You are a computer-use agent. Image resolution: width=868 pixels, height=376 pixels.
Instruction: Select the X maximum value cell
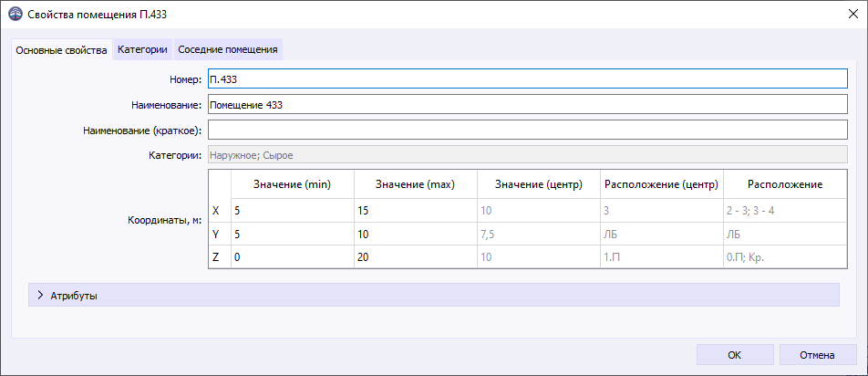[415, 210]
